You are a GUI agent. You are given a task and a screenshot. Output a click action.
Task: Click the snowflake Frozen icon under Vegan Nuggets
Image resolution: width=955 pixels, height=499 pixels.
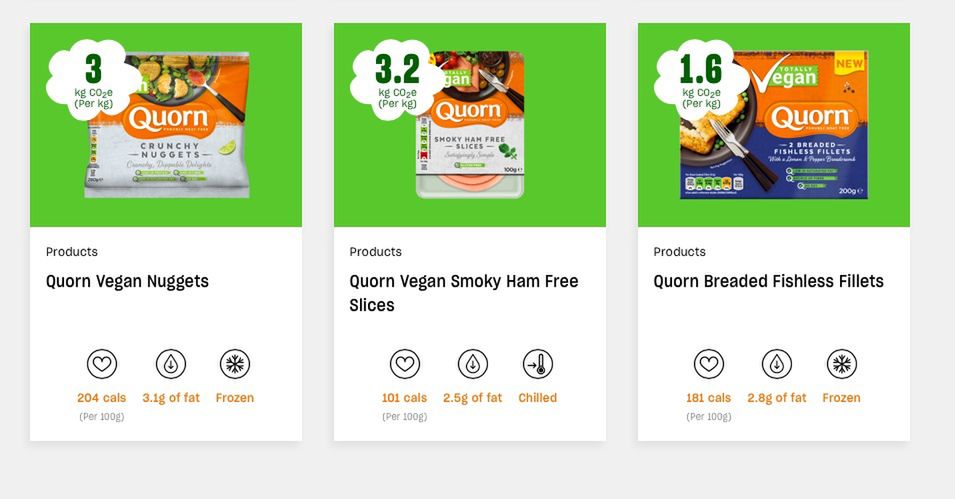pos(235,364)
